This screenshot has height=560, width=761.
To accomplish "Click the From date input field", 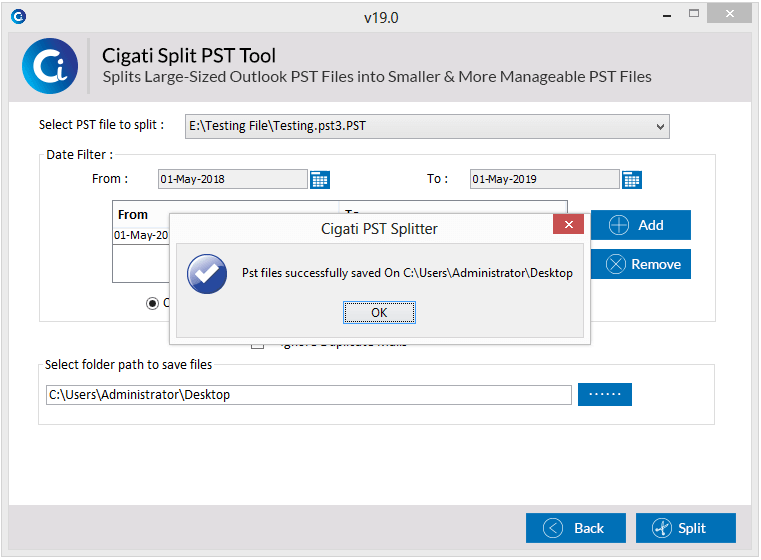I will point(233,179).
